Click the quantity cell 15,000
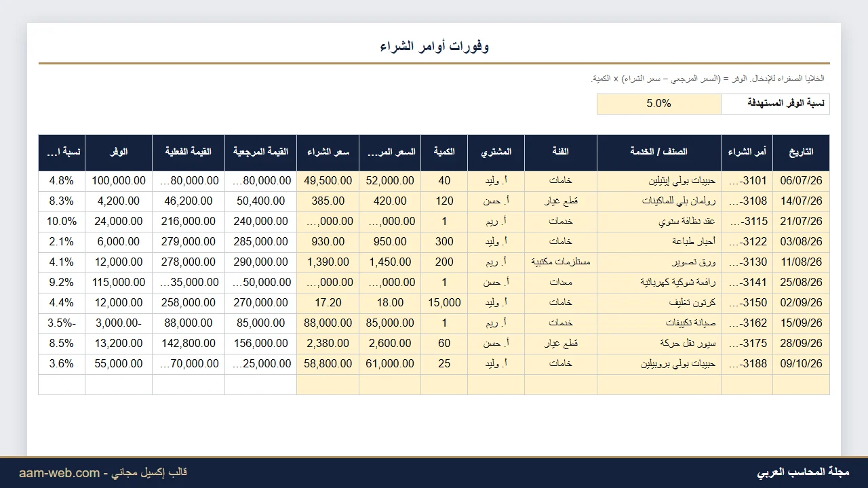Image resolution: width=868 pixels, height=488 pixels. [444, 303]
